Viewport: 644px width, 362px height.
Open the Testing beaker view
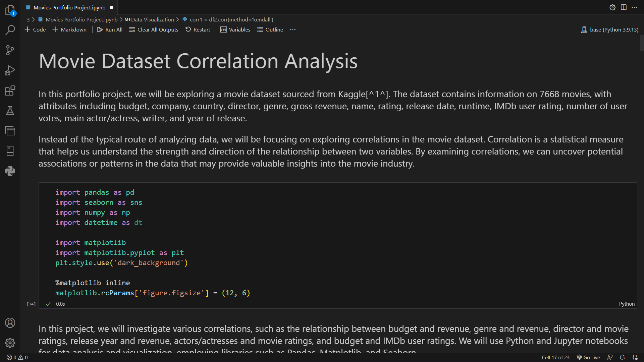pos(10,111)
